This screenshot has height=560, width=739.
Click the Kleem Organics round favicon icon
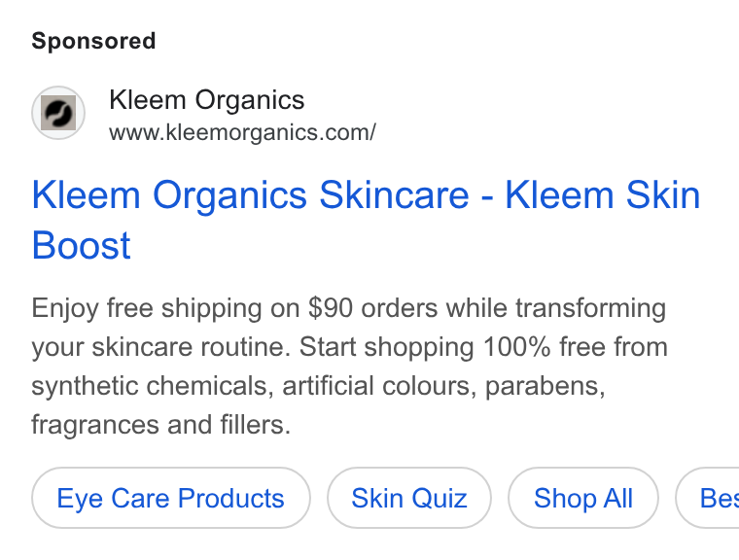(58, 113)
